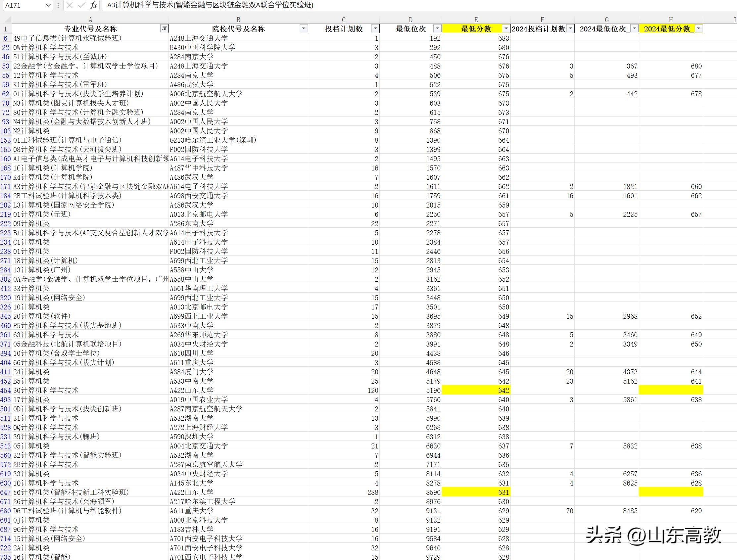Select row header 647

(x=6, y=492)
